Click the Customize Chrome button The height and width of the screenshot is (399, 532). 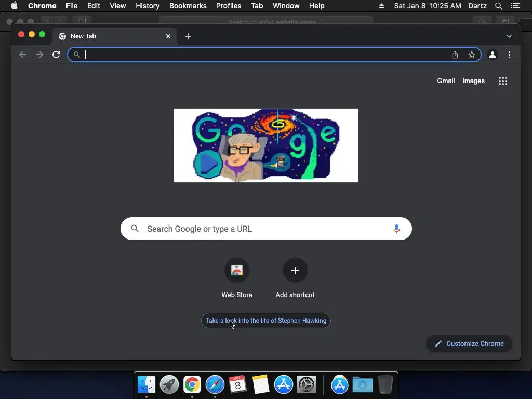[469, 344]
